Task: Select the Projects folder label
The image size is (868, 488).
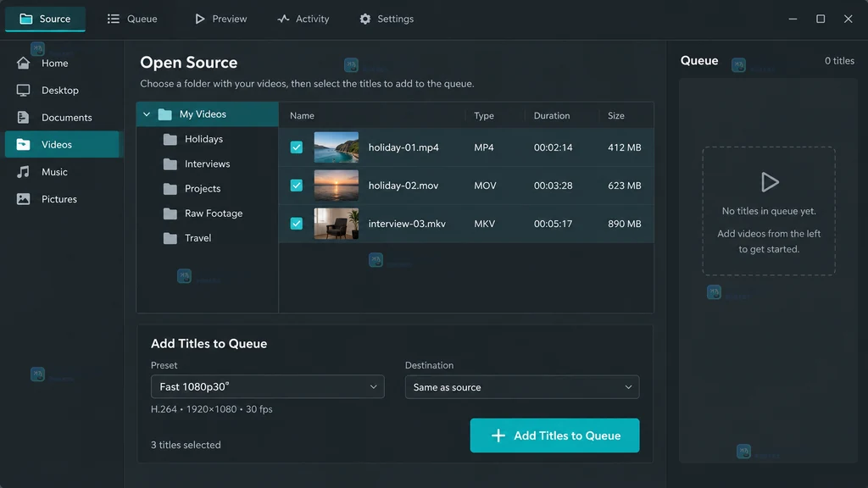Action: 203,189
